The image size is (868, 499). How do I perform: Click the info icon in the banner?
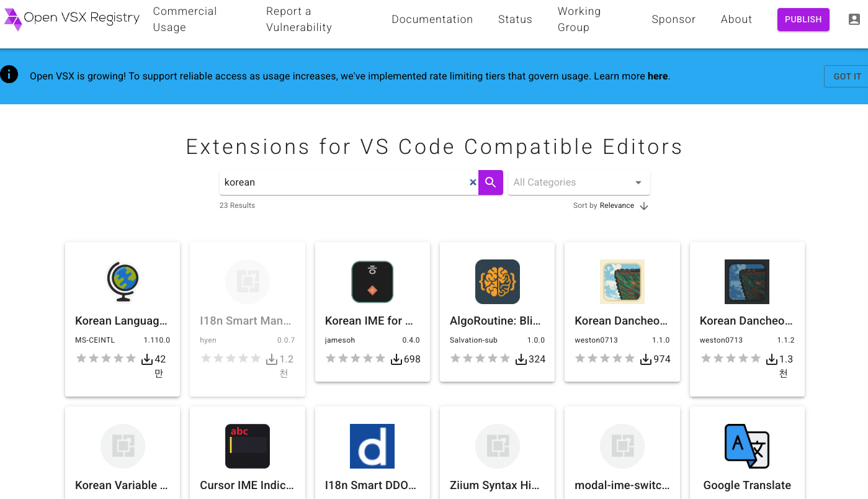pyautogui.click(x=9, y=74)
